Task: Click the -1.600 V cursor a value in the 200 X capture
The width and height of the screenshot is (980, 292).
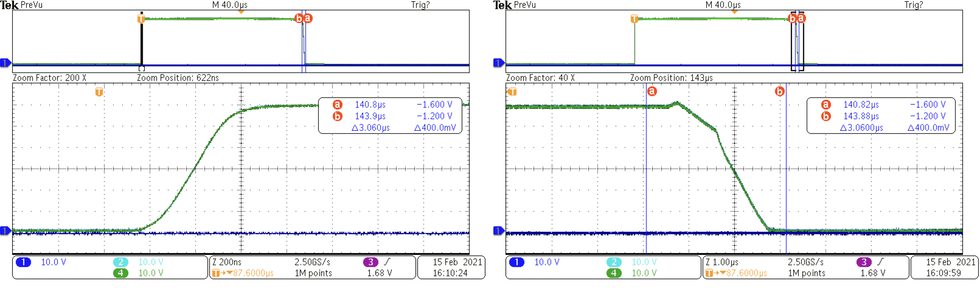Action: click(x=434, y=105)
